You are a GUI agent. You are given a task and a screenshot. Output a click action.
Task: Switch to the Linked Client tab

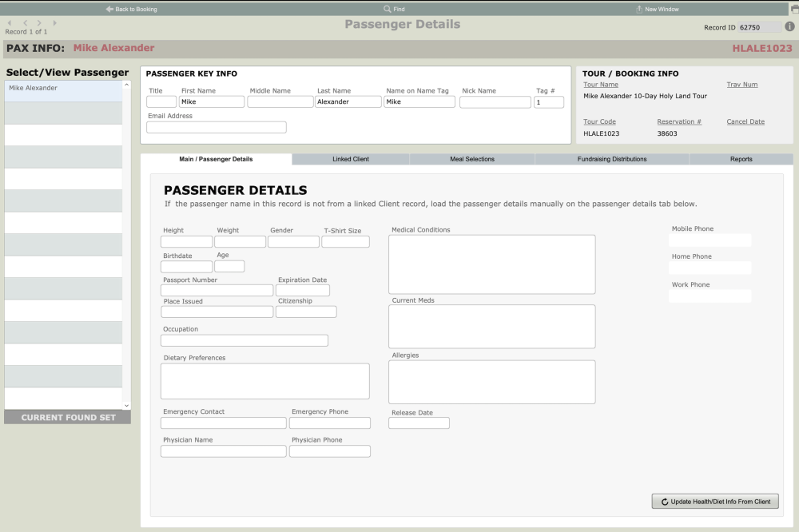pyautogui.click(x=351, y=159)
